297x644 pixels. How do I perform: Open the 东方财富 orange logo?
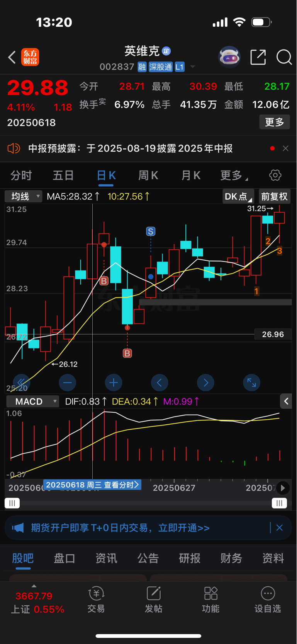pos(30,57)
